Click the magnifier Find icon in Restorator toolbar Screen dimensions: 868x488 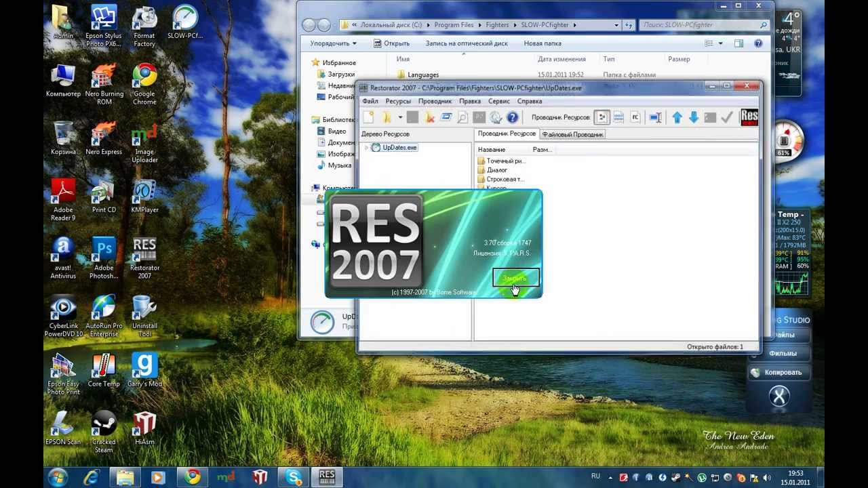click(462, 117)
